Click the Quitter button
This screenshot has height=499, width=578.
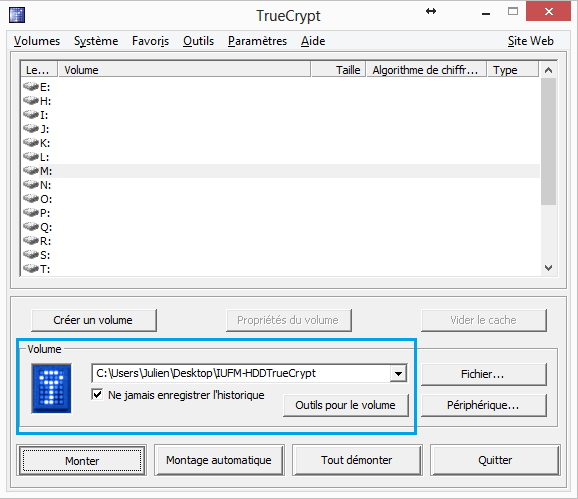(495, 460)
